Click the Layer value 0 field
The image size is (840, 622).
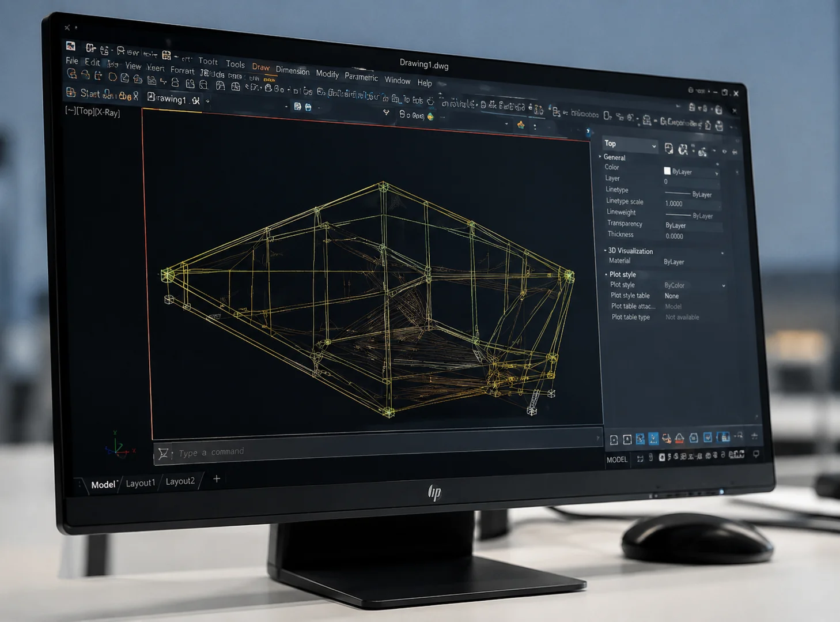[691, 182]
